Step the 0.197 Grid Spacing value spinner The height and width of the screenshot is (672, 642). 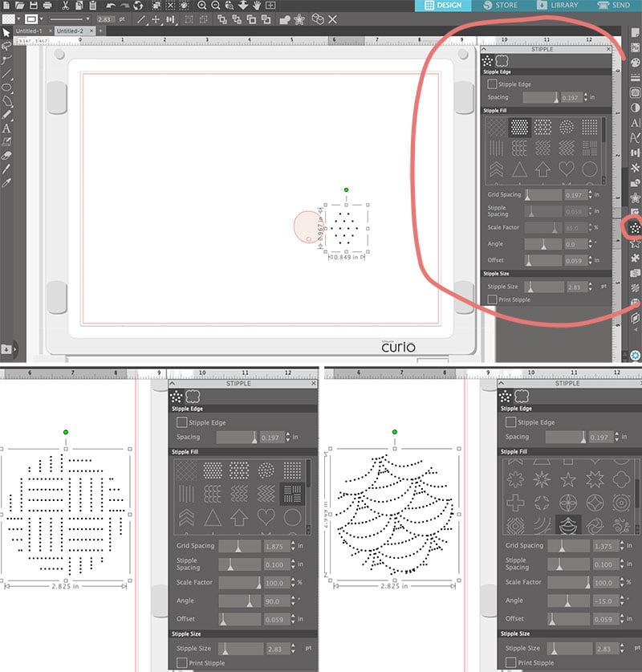[590, 194]
